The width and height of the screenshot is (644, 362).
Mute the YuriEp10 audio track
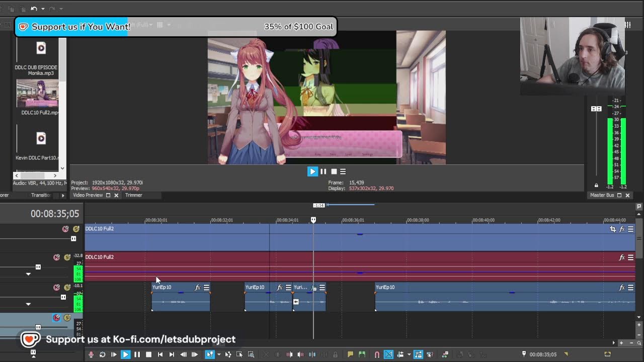click(57, 288)
